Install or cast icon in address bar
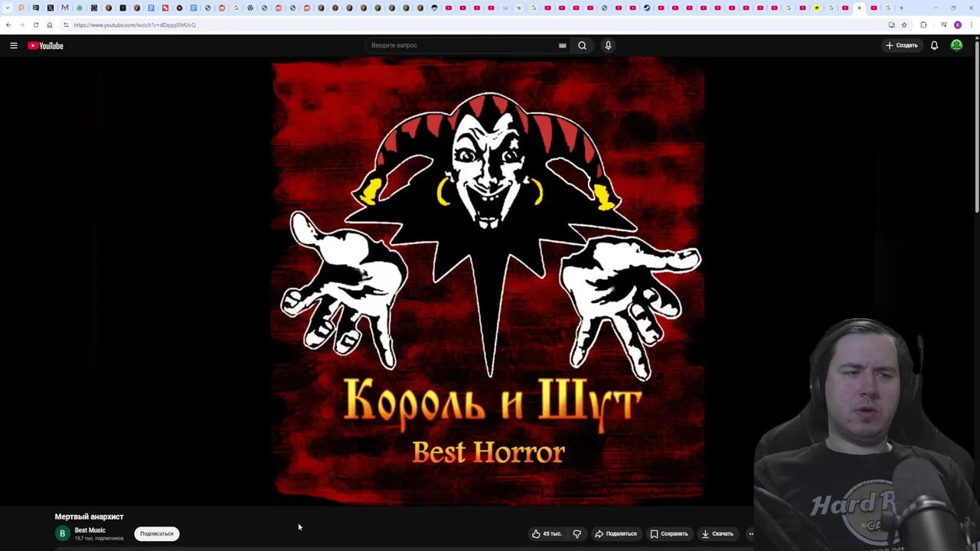This screenshot has width=980, height=551. (x=891, y=24)
